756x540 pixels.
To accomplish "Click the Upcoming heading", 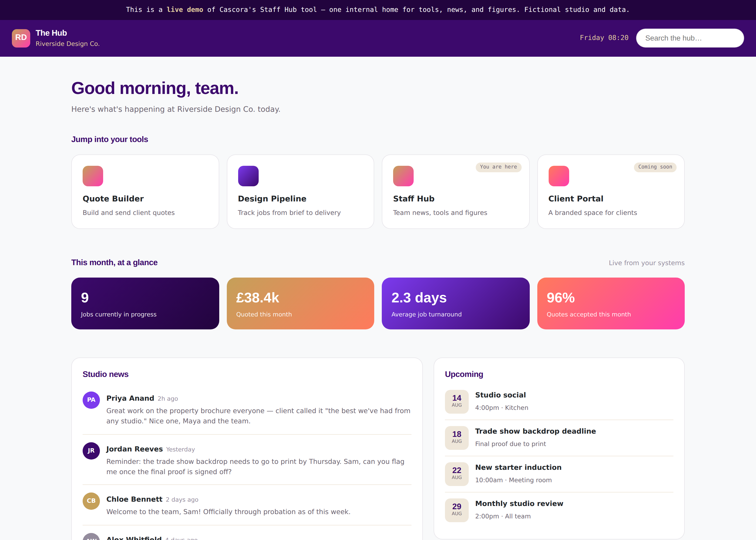I will pos(464,374).
